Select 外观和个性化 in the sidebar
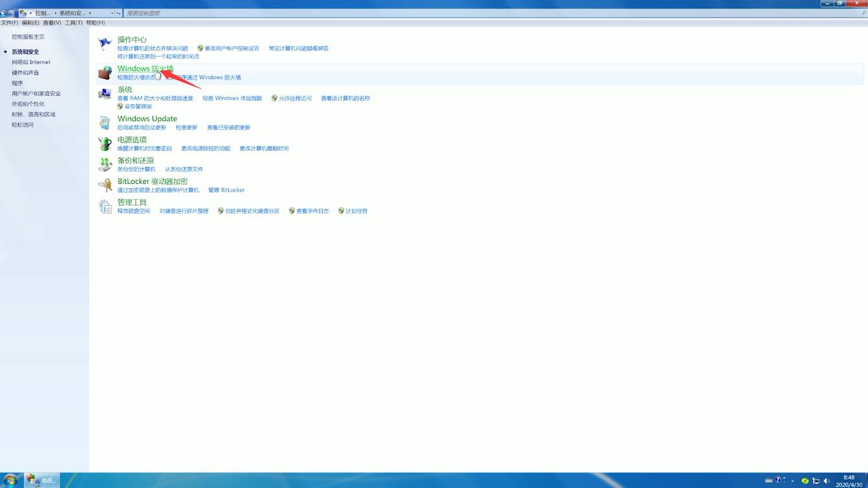The height and width of the screenshot is (488, 868). 28,104
